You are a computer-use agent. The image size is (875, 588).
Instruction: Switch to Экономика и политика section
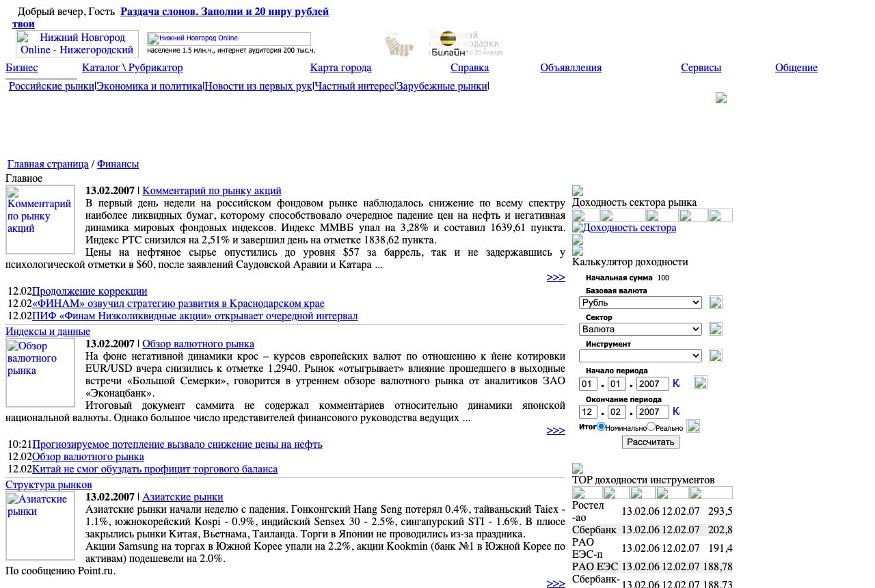tap(150, 86)
